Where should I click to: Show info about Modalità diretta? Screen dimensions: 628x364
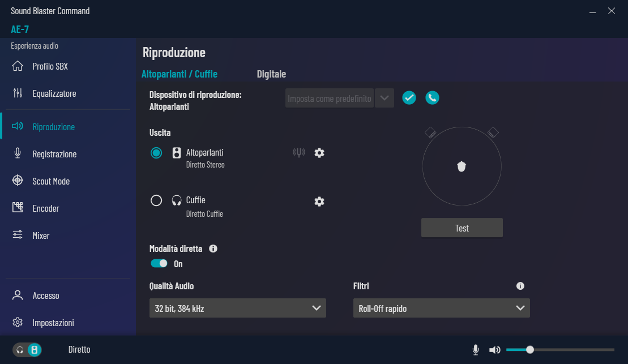click(x=213, y=249)
